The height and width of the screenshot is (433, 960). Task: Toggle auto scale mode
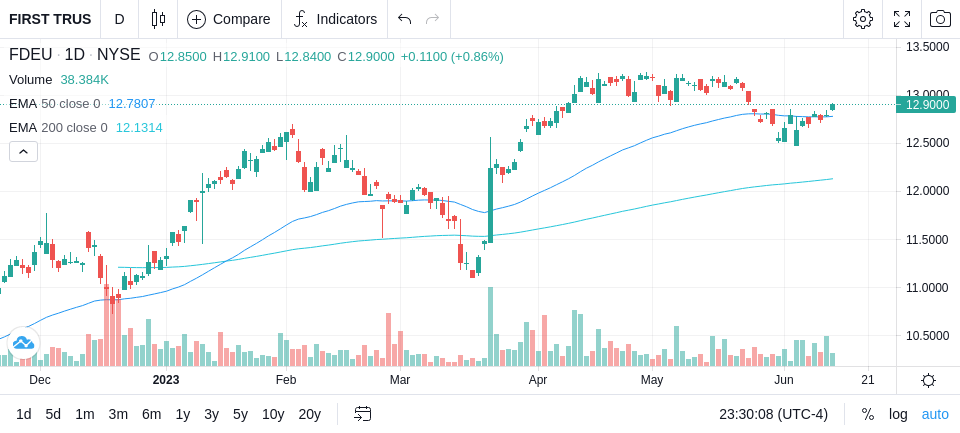pyautogui.click(x=935, y=415)
